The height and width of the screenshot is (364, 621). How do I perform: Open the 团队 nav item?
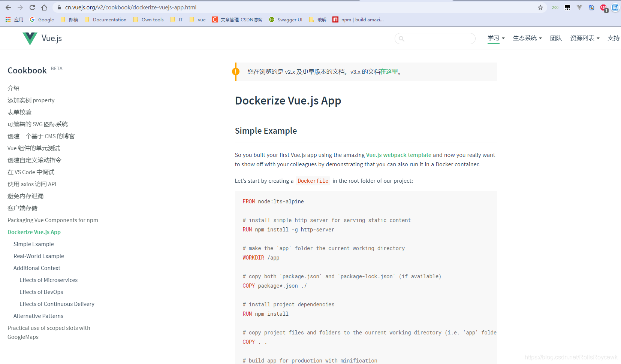(556, 38)
